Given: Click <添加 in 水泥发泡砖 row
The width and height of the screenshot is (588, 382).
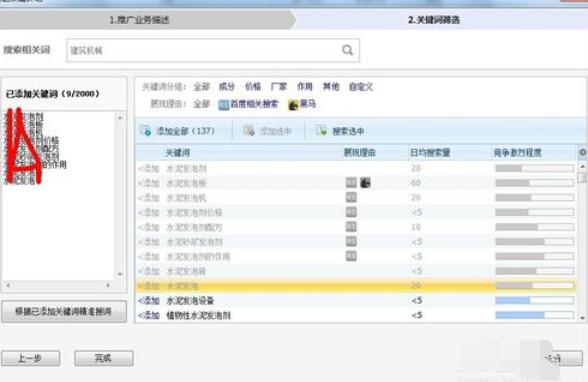Looking at the screenshot, I should (149, 271).
